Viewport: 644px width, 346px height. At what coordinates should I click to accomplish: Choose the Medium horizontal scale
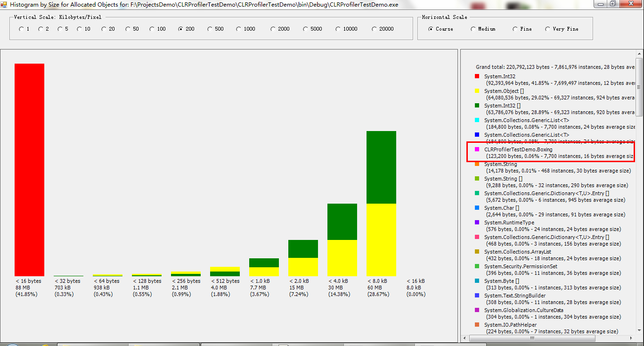point(473,29)
